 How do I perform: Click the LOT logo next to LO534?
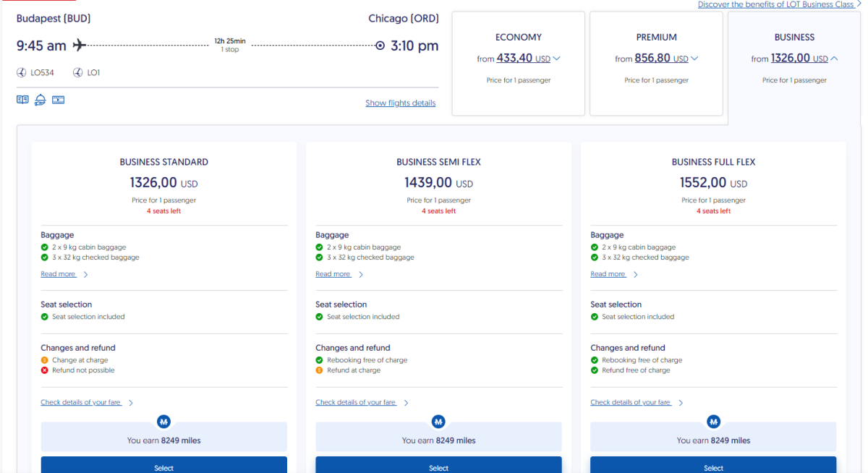[x=21, y=72]
